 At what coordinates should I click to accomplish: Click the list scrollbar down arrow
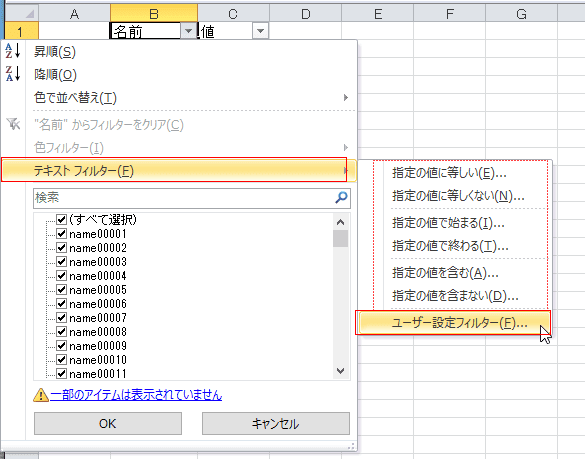point(340,371)
